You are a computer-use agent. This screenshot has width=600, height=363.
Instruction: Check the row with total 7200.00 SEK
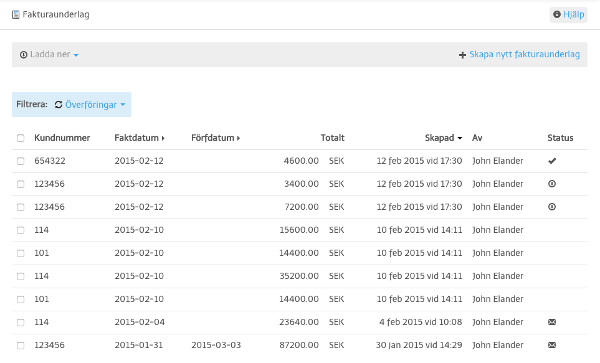pyautogui.click(x=21, y=207)
